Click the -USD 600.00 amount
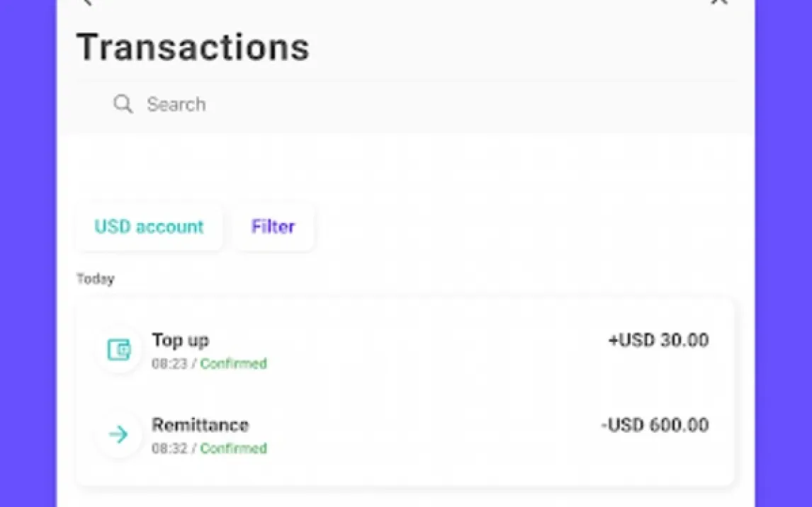The width and height of the screenshot is (812, 507). (x=655, y=426)
